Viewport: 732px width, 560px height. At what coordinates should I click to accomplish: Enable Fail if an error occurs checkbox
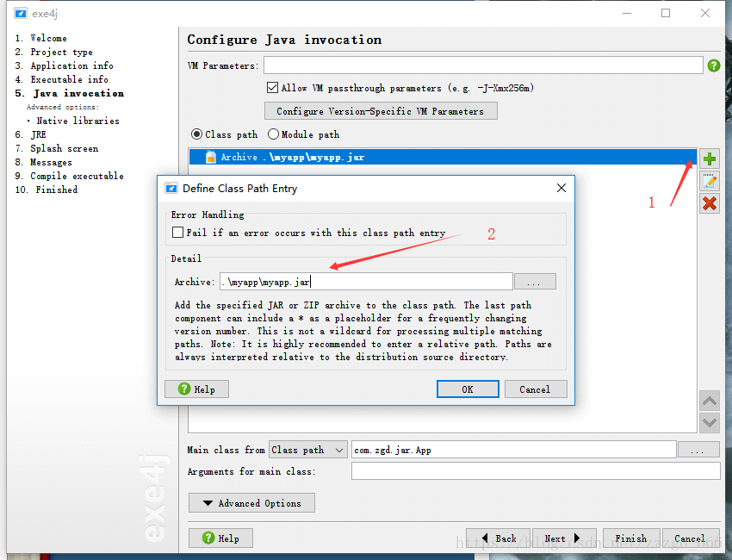pos(177,232)
